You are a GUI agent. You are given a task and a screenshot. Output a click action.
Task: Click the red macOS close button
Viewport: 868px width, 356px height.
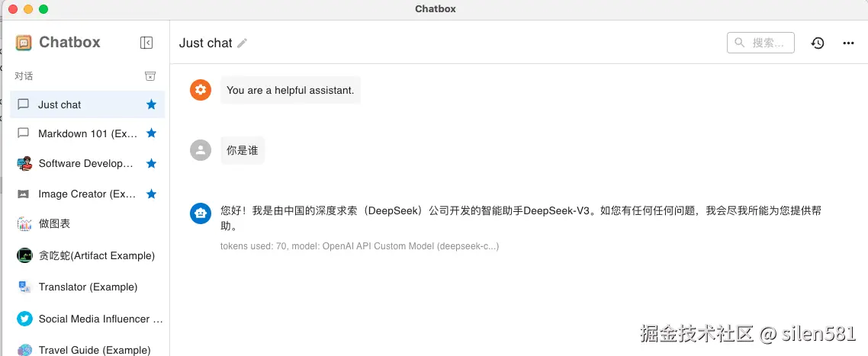point(13,9)
